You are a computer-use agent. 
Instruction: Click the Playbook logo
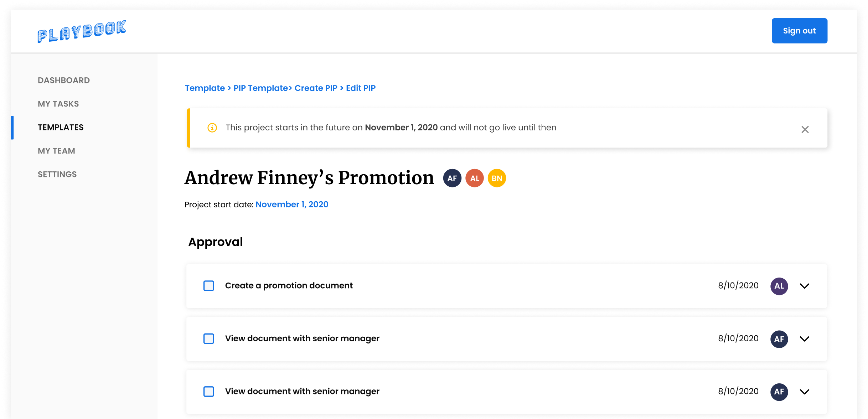(82, 31)
